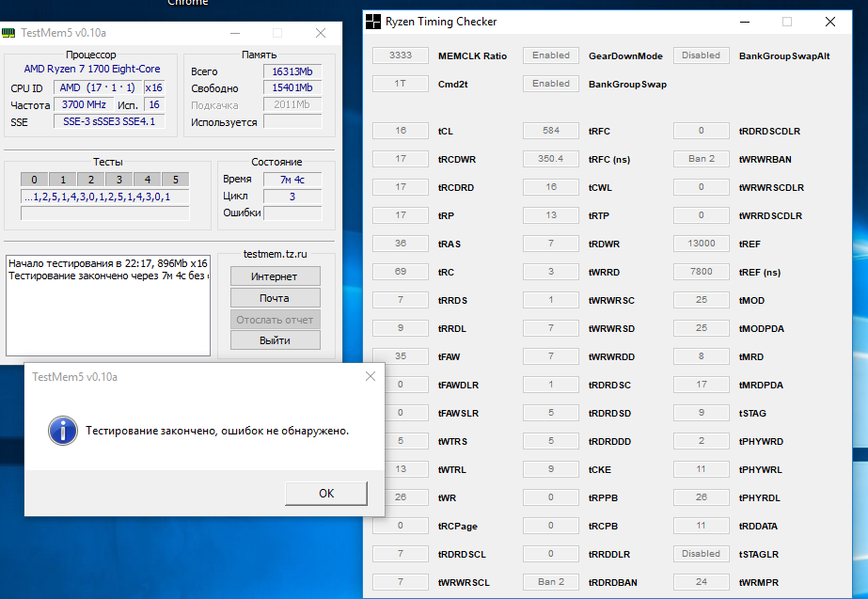Viewport: 868px width, 599px height.
Task: Click the MEMCLK Ratio value 3333
Action: [401, 55]
